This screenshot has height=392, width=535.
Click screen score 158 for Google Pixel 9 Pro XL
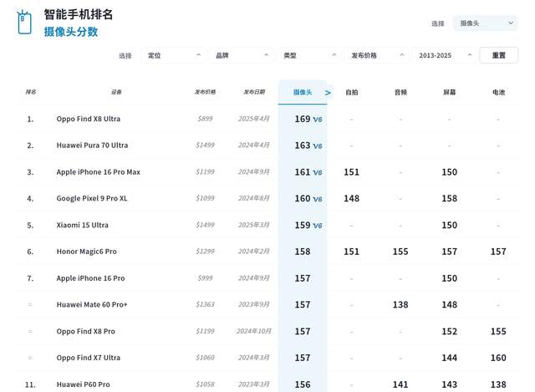(x=450, y=198)
